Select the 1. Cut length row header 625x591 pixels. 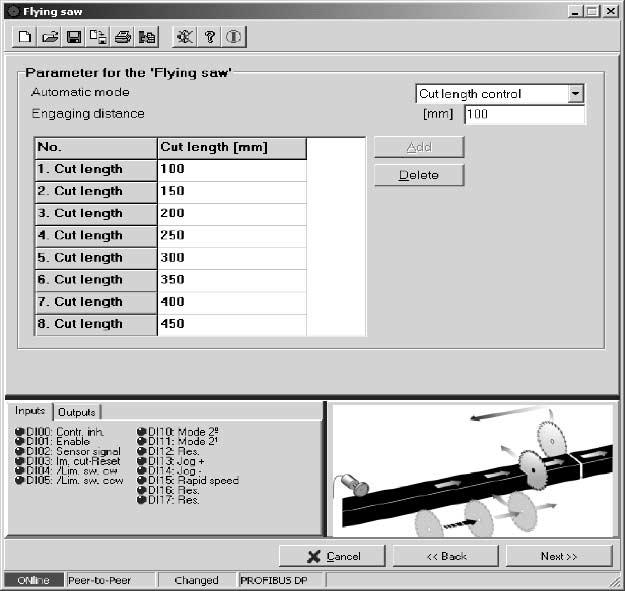pos(96,169)
